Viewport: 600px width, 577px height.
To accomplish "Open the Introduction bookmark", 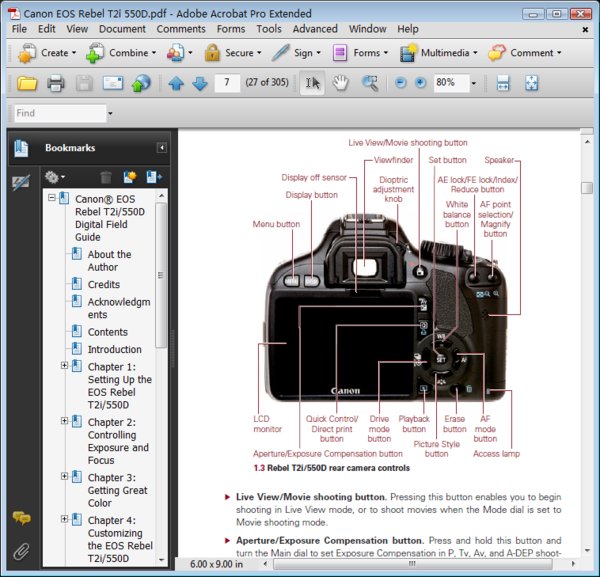I will coord(114,349).
